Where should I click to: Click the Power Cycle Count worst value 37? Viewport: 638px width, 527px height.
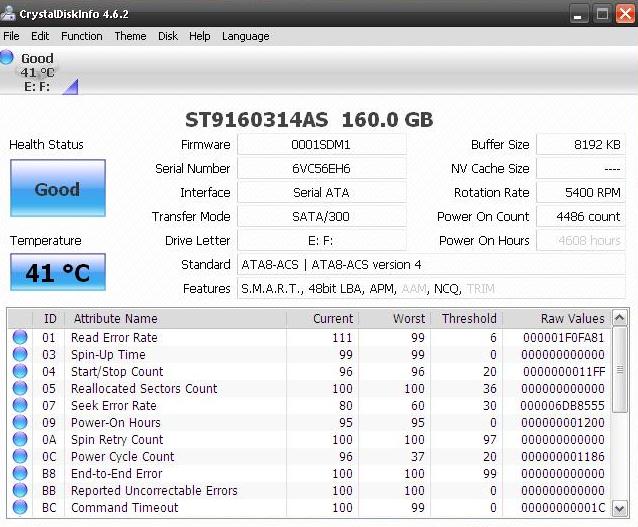tap(417, 457)
